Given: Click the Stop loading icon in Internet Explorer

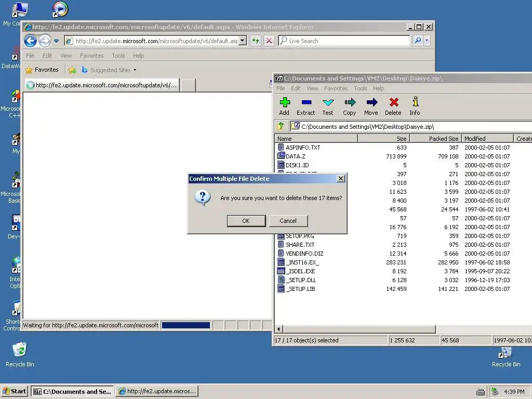Looking at the screenshot, I should coord(269,41).
